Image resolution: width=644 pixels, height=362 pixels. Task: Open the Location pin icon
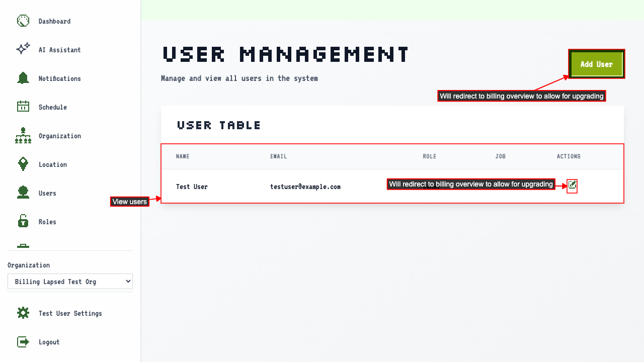click(x=23, y=164)
